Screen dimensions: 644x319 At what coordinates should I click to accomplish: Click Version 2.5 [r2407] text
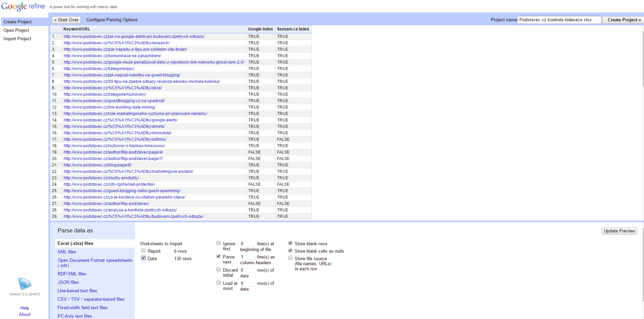coord(25,294)
